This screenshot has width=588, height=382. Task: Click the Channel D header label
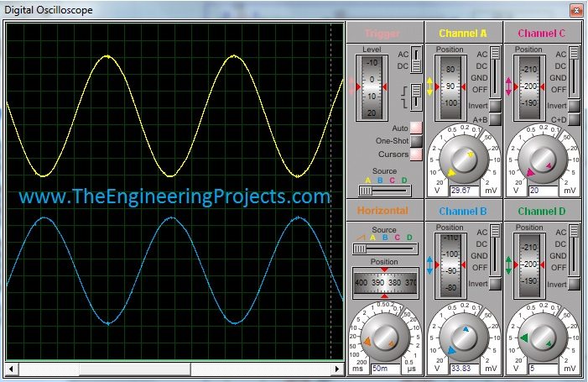[x=542, y=212]
